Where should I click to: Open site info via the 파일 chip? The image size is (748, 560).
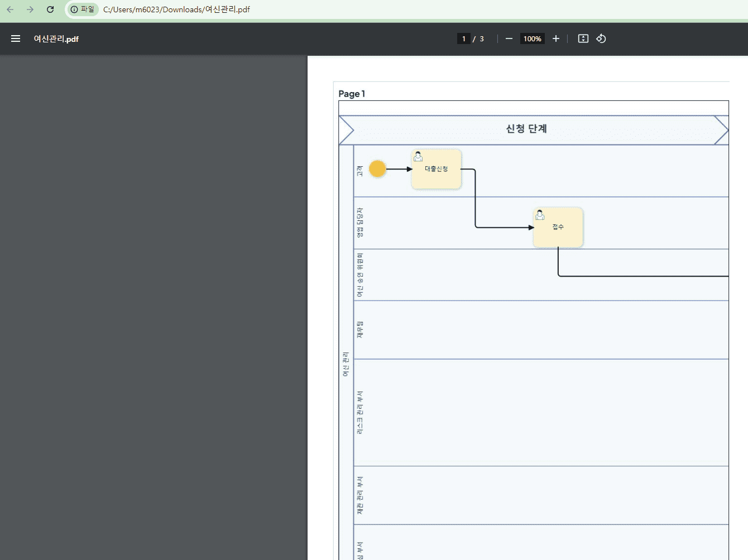pos(83,9)
